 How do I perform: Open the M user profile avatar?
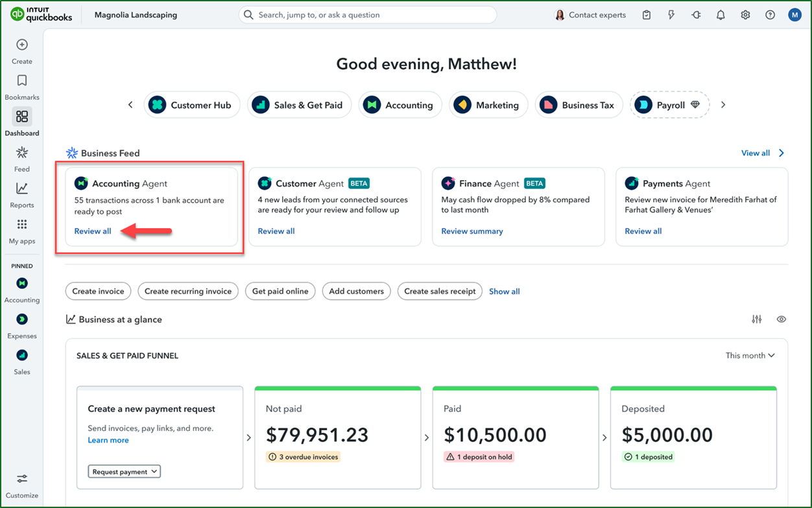point(795,15)
